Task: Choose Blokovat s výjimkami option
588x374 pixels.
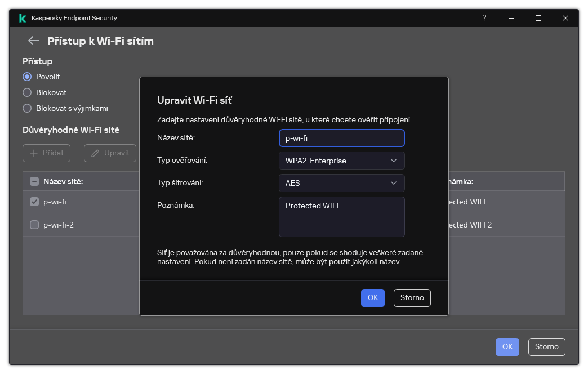Action: click(27, 108)
